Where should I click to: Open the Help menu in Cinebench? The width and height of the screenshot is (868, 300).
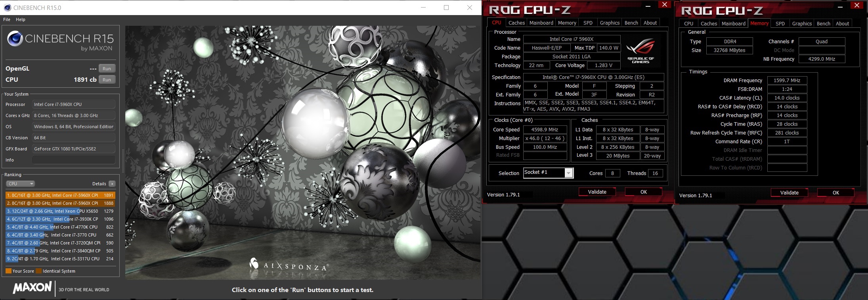click(21, 19)
